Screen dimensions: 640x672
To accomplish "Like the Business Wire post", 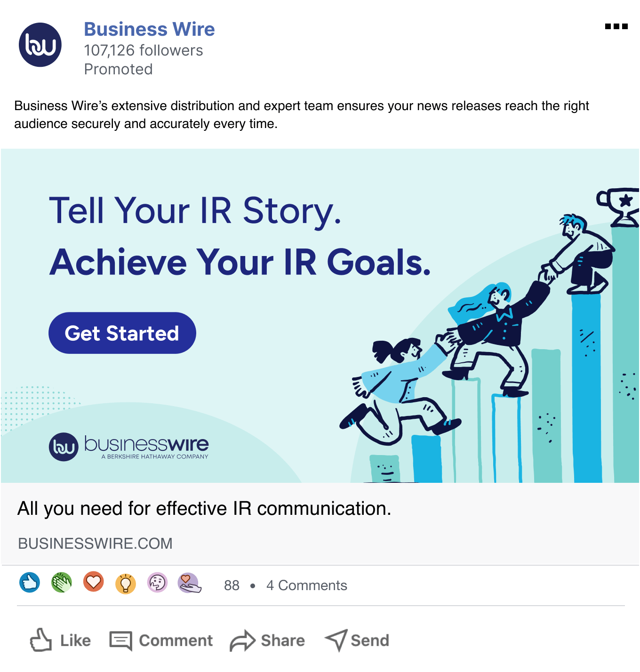I will [x=60, y=640].
